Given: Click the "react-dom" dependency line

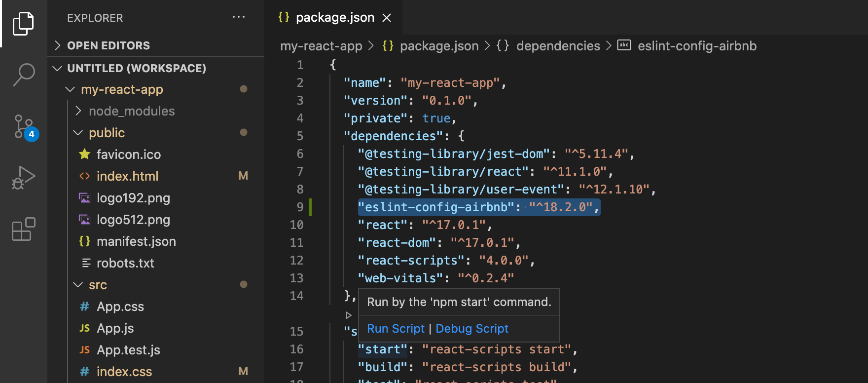Looking at the screenshot, I should pyautogui.click(x=439, y=243).
